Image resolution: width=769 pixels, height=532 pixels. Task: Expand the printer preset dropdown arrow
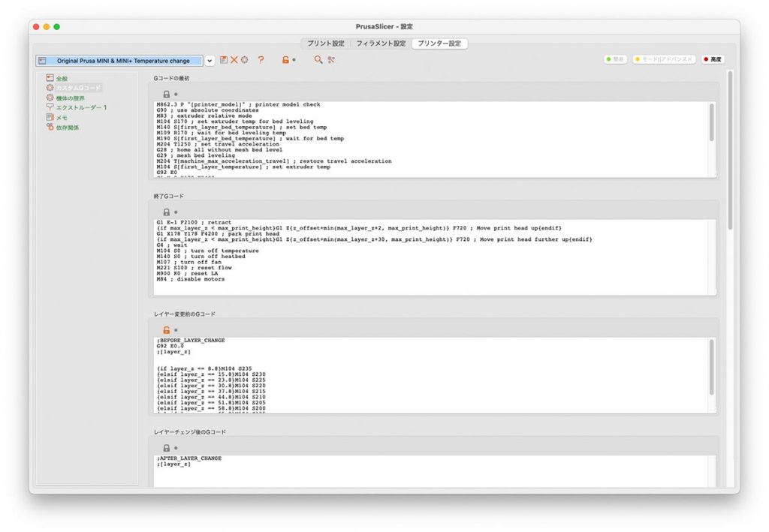(210, 61)
